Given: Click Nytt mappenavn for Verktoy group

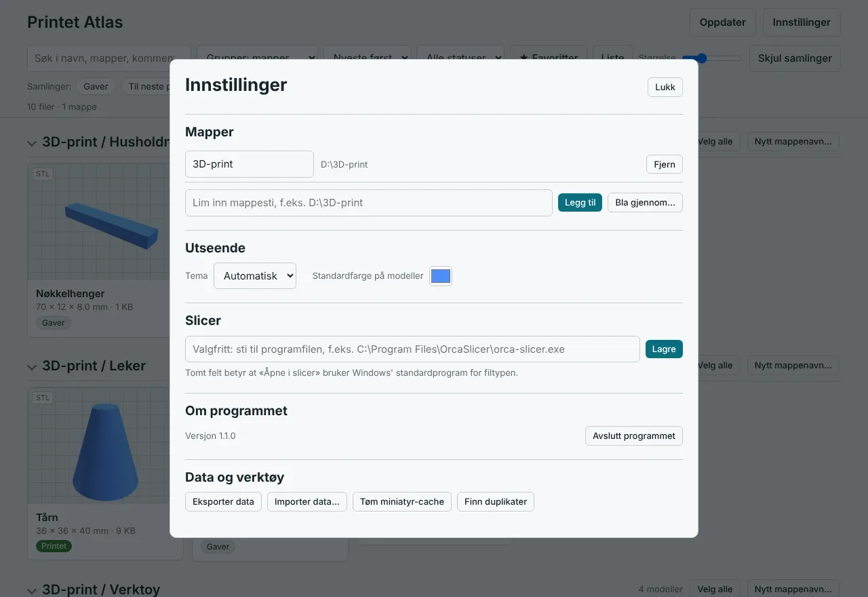Looking at the screenshot, I should [793, 589].
